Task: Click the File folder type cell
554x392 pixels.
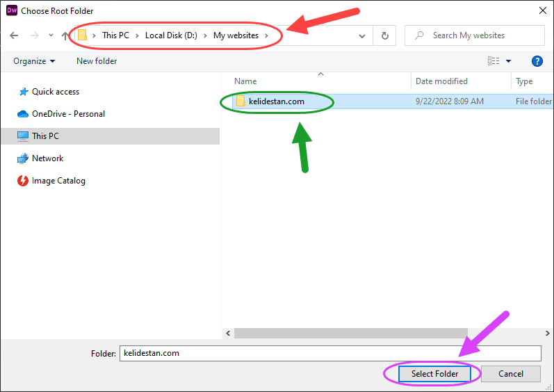Action: click(x=534, y=101)
